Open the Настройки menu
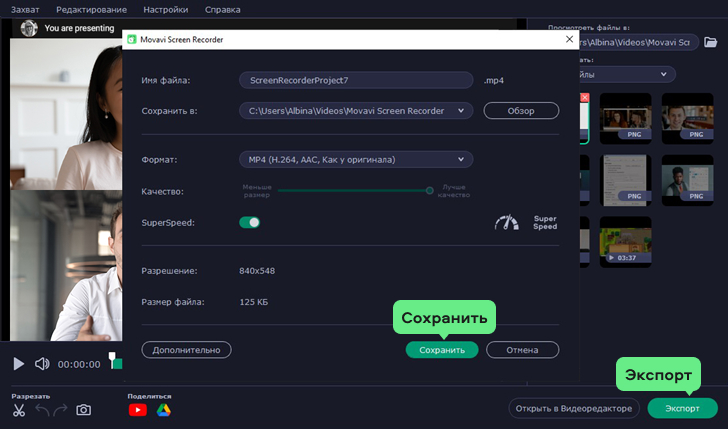The width and height of the screenshot is (728, 429). coord(166,9)
